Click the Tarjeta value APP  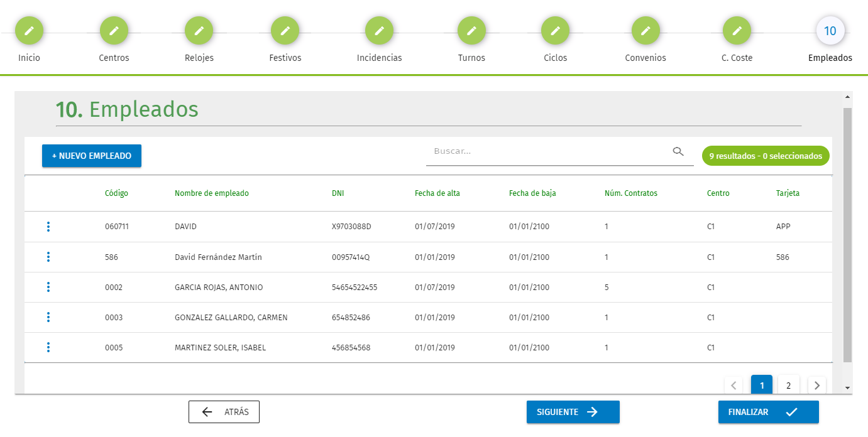tap(783, 227)
